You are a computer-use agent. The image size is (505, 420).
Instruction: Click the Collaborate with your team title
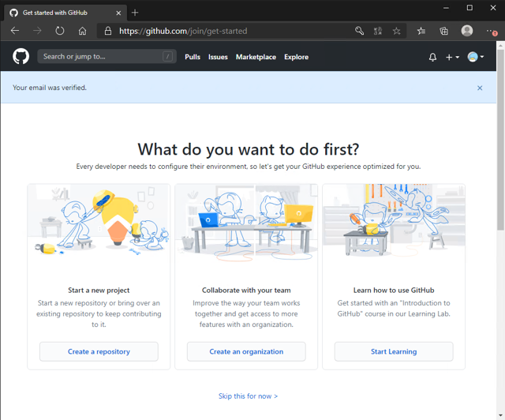coord(246,290)
